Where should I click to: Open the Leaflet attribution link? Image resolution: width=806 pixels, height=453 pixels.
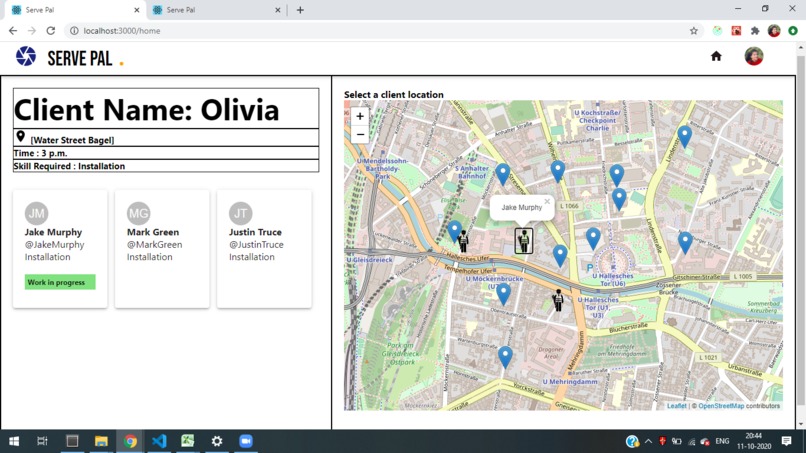tap(676, 406)
